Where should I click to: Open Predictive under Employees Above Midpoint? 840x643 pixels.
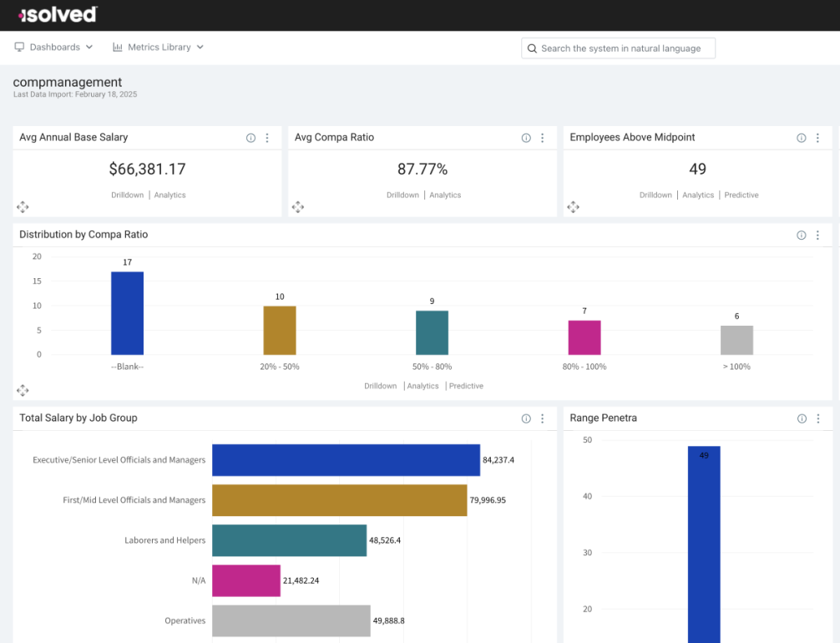point(741,195)
